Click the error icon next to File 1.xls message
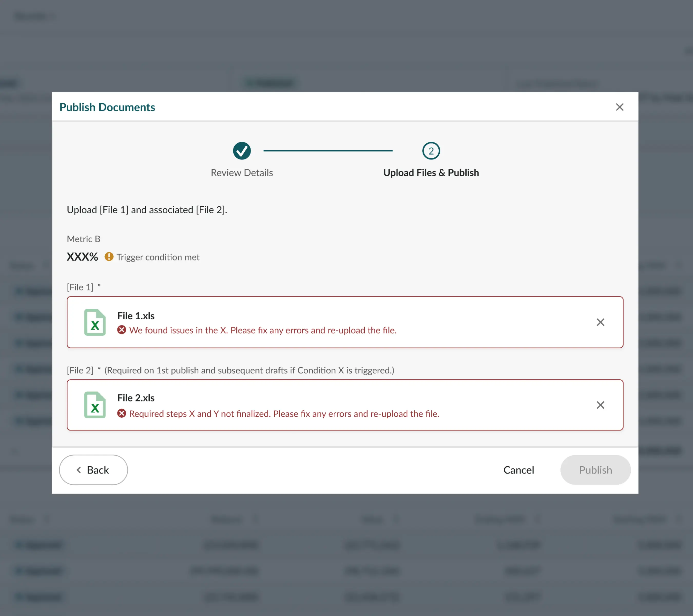 (122, 330)
